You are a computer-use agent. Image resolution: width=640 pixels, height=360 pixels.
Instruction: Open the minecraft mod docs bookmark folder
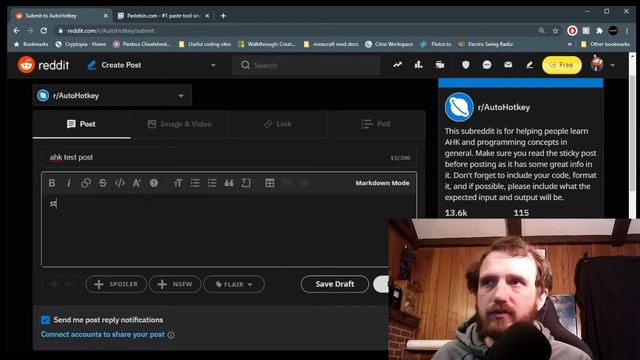[x=331, y=44]
